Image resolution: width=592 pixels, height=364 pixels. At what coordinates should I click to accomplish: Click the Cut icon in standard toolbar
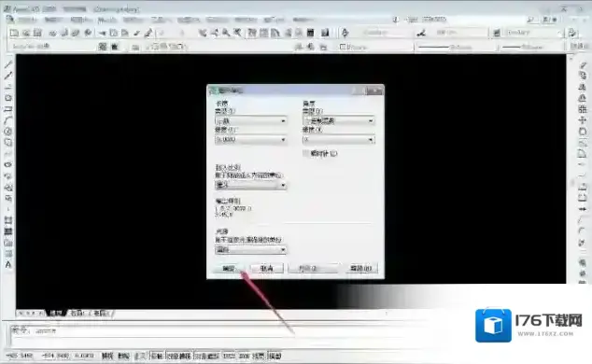pos(103,34)
